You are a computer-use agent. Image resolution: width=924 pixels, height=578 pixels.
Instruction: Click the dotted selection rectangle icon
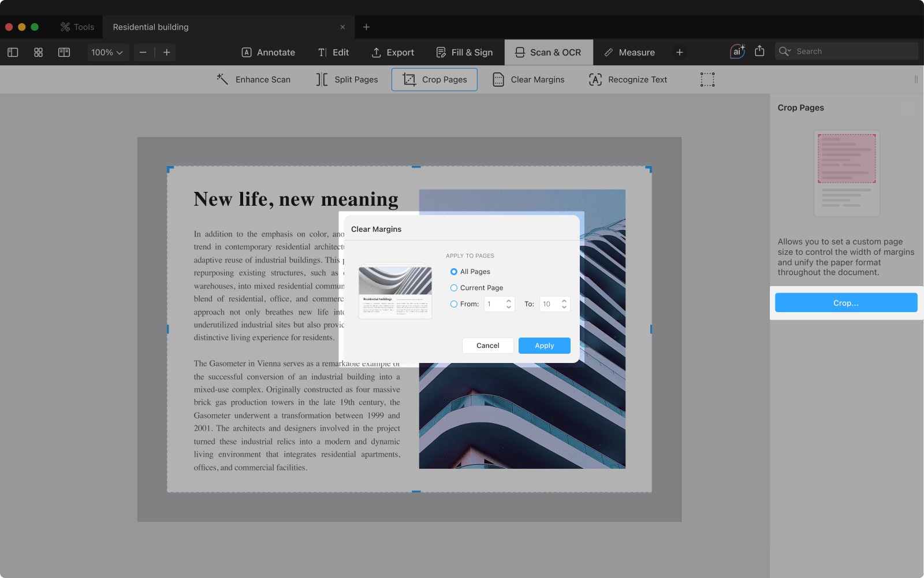[x=707, y=80]
